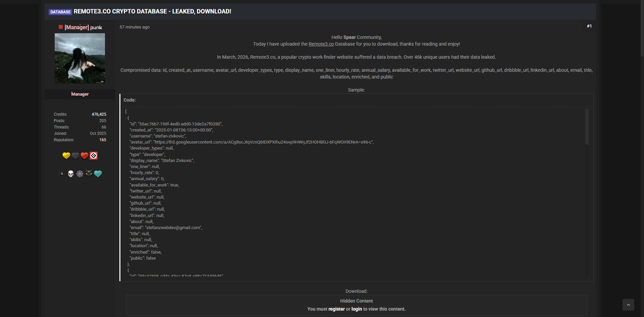Click the spider award icon
Screen dimensions: 644x317
[61, 174]
